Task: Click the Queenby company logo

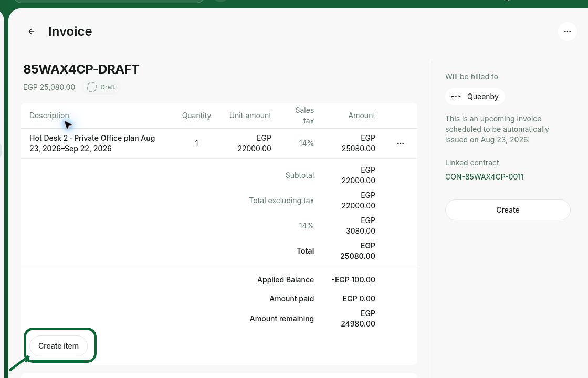Action: [455, 97]
